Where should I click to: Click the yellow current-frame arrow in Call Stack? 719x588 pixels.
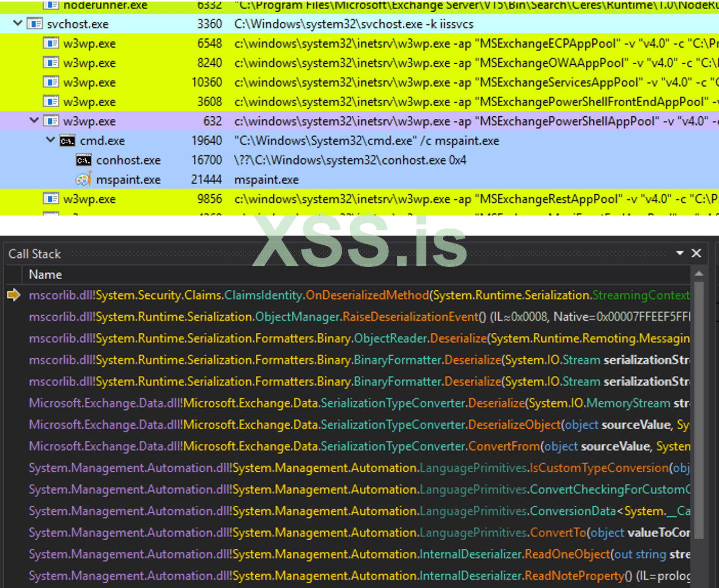pyautogui.click(x=14, y=295)
